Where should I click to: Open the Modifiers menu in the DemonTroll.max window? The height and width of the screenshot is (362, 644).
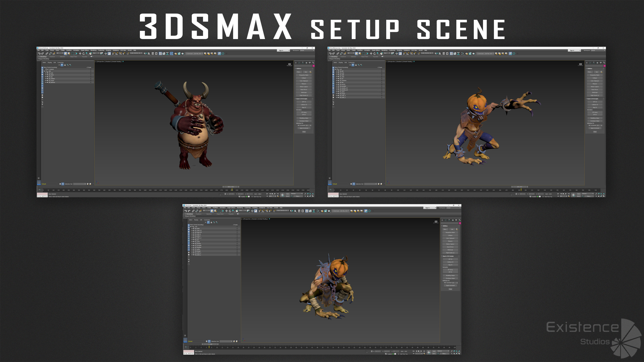pos(69,50)
